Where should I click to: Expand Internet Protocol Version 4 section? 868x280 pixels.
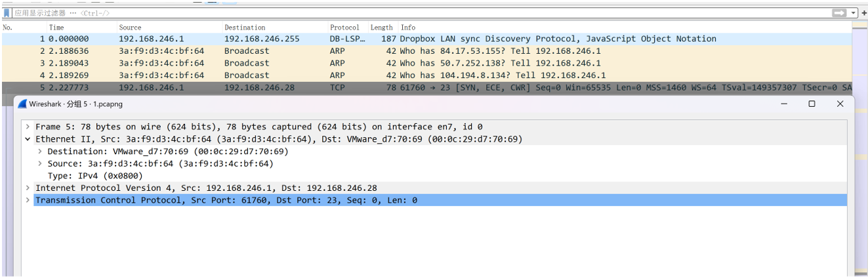[28, 188]
